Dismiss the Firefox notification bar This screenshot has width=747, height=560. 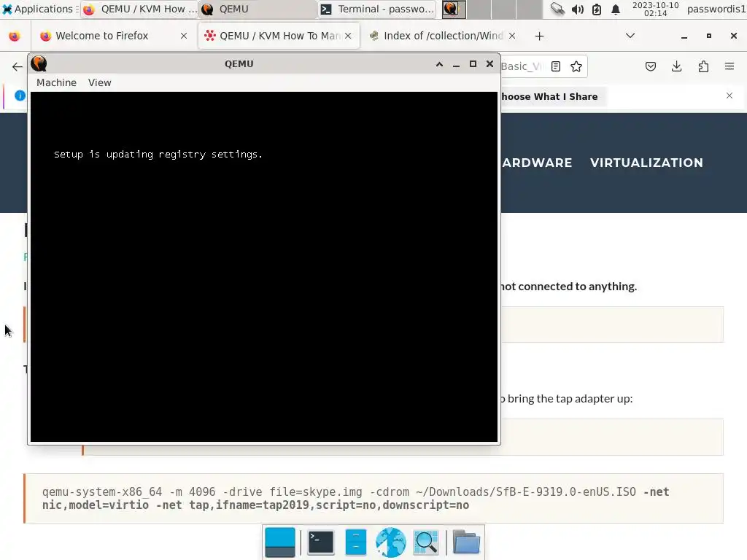(x=729, y=96)
